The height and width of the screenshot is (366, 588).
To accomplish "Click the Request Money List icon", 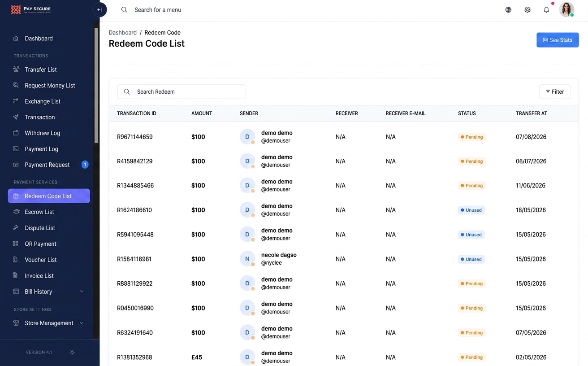I will (x=16, y=85).
